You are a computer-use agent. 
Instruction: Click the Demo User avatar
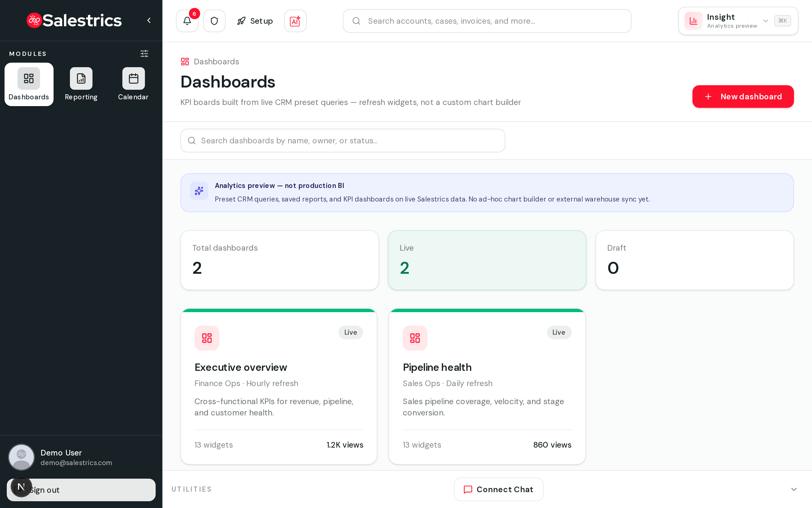click(x=21, y=457)
